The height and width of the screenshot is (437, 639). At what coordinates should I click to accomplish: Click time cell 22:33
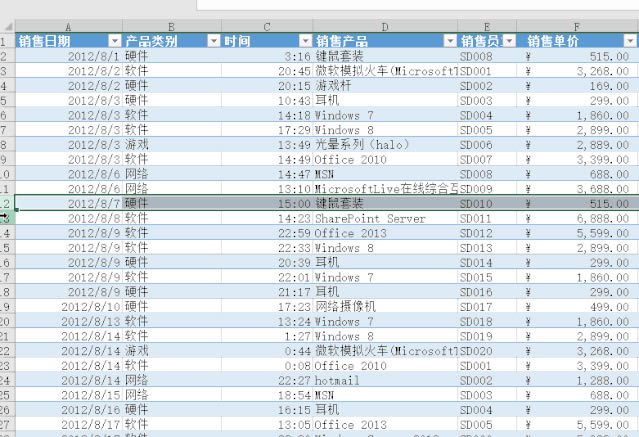pos(267,247)
